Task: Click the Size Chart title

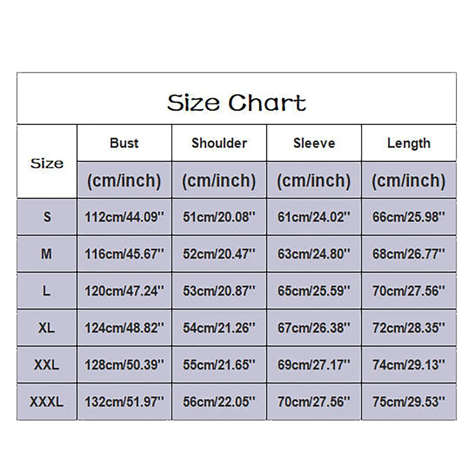Action: 237,103
